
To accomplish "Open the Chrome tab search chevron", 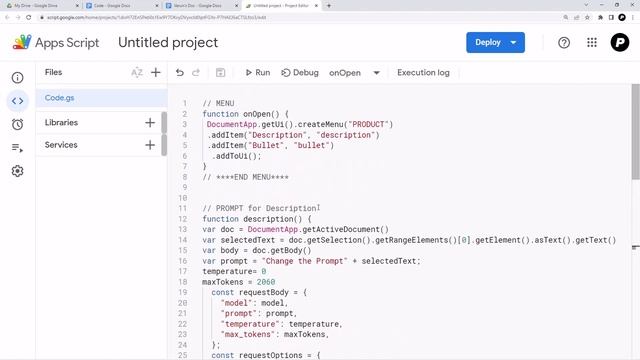I will click(586, 5).
